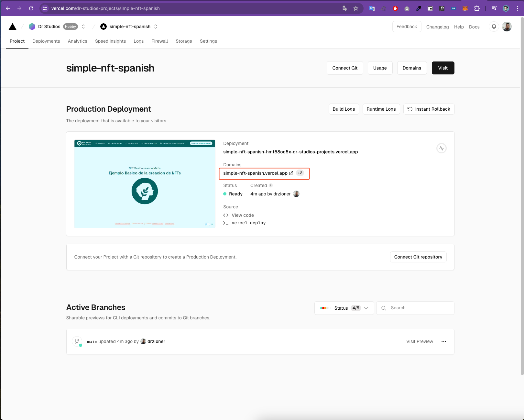Open the Docs link
524x420 pixels.
pos(474,27)
